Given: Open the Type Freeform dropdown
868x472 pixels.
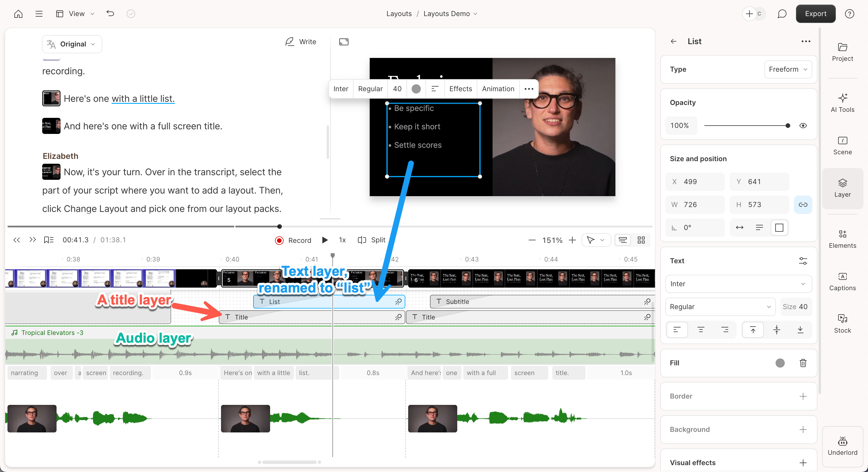Looking at the screenshot, I should (787, 69).
